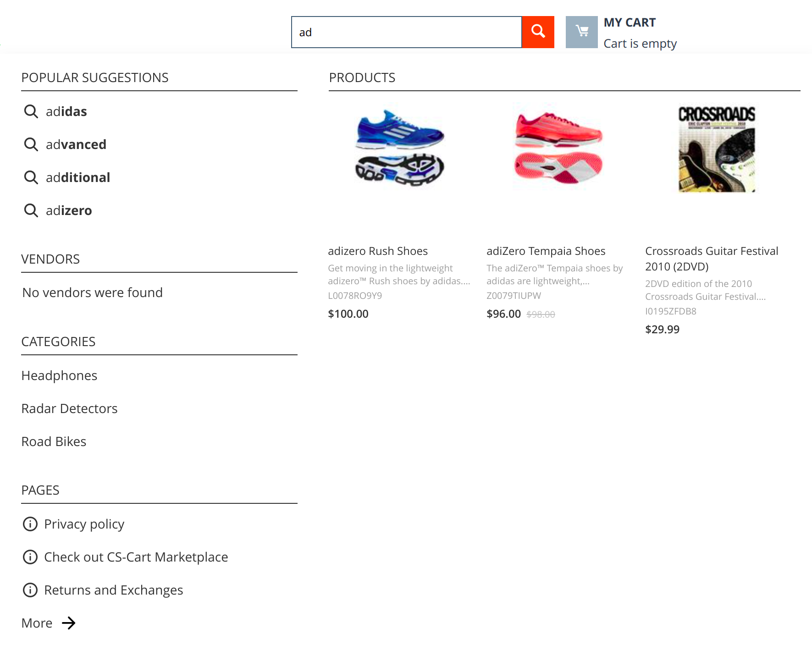The height and width of the screenshot is (645, 812).
Task: Open the Headphones category
Action: tap(60, 375)
